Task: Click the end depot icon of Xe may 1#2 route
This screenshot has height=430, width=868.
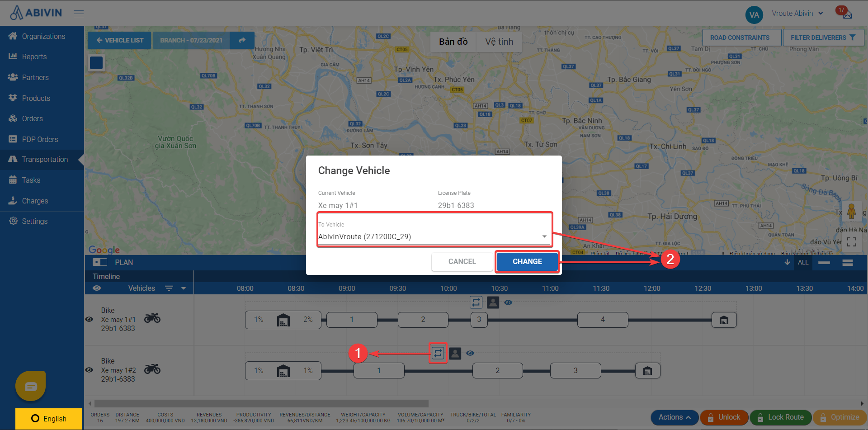Action: pyautogui.click(x=647, y=370)
